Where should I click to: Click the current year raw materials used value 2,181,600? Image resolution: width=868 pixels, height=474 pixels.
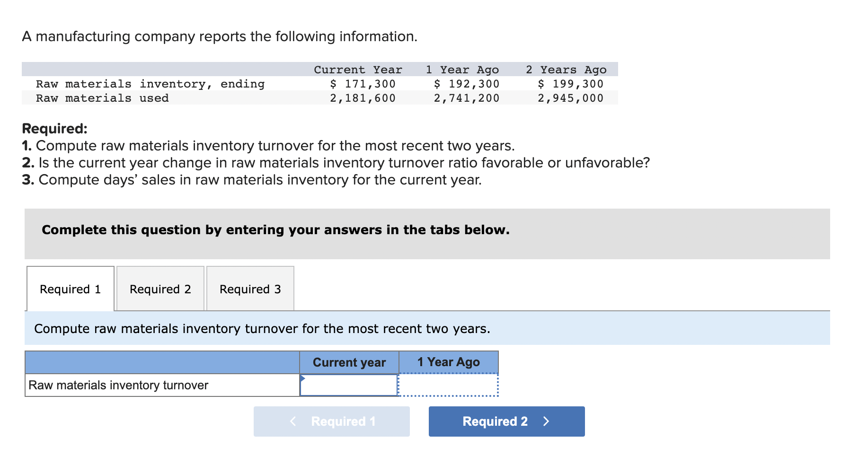pos(363,98)
